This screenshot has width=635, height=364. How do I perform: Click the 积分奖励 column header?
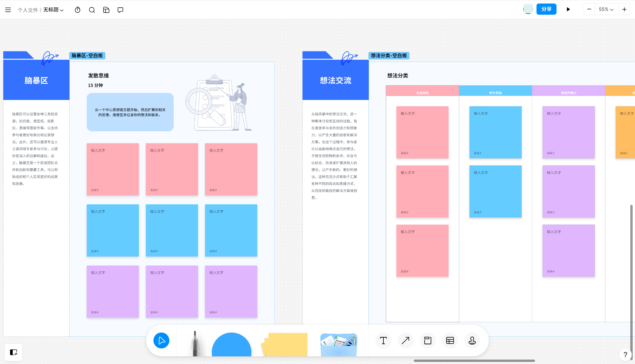(495, 91)
